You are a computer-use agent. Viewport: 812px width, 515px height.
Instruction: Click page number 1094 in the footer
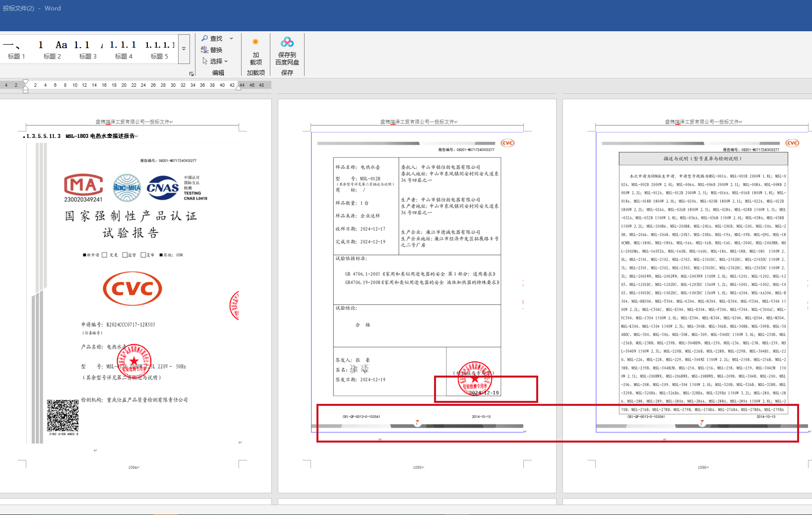pyautogui.click(x=133, y=467)
